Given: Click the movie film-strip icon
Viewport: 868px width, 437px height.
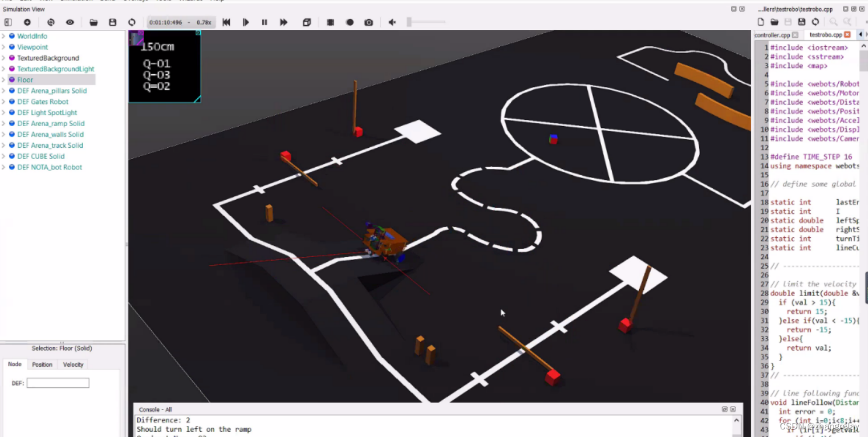Looking at the screenshot, I should tap(330, 22).
